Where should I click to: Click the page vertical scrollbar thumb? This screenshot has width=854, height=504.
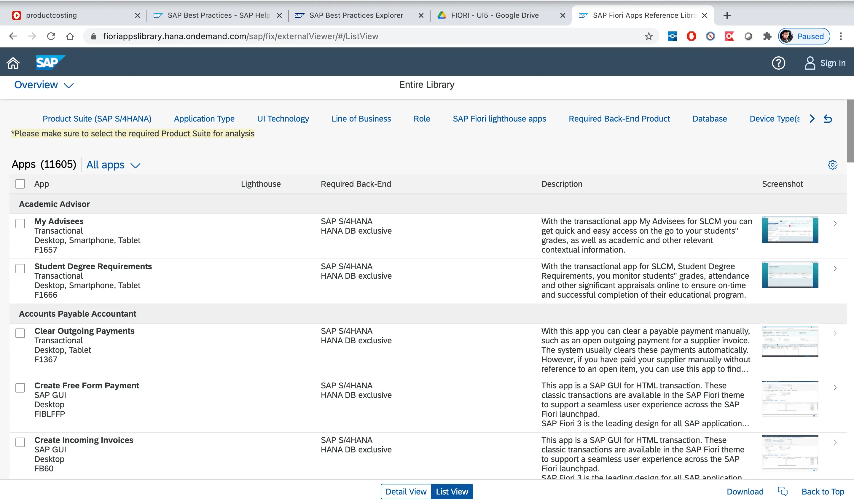pyautogui.click(x=850, y=131)
